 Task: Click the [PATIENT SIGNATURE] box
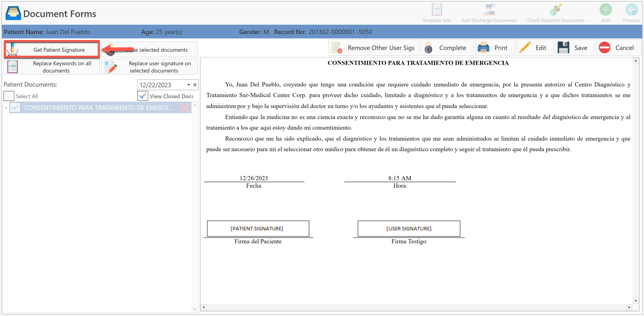coord(258,229)
